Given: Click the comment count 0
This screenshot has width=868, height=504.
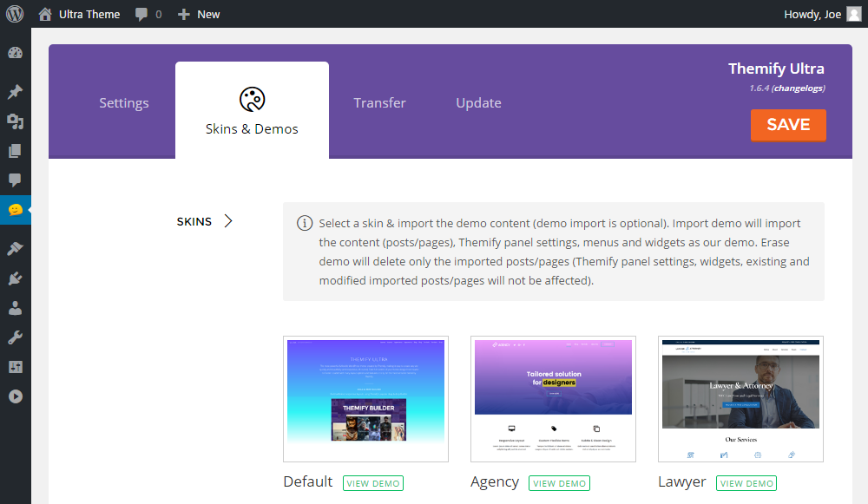Looking at the screenshot, I should pyautogui.click(x=159, y=15).
